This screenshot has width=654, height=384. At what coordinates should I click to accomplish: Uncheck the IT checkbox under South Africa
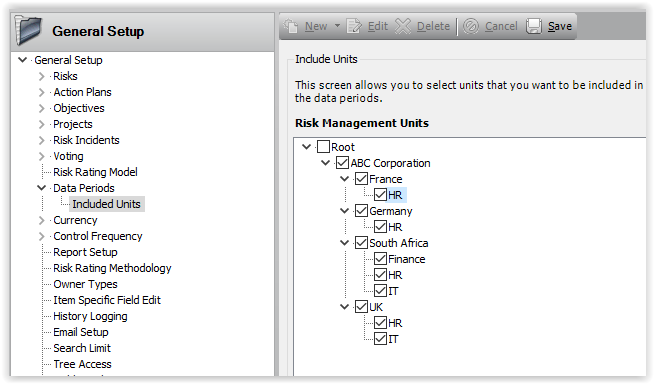(380, 291)
